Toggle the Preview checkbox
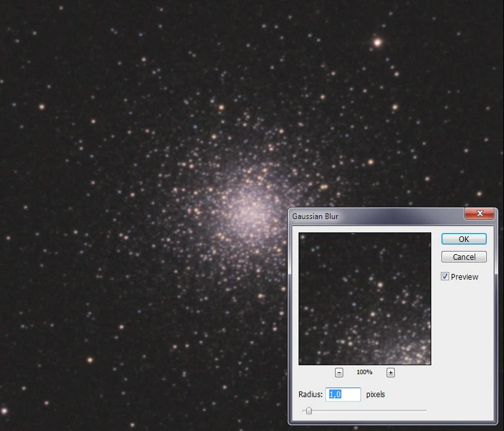 tap(445, 276)
